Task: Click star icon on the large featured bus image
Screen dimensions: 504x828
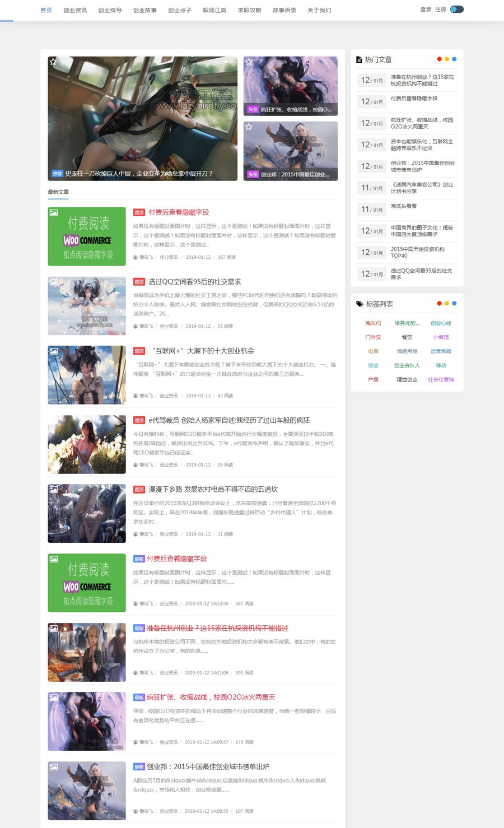Action: 53,62
